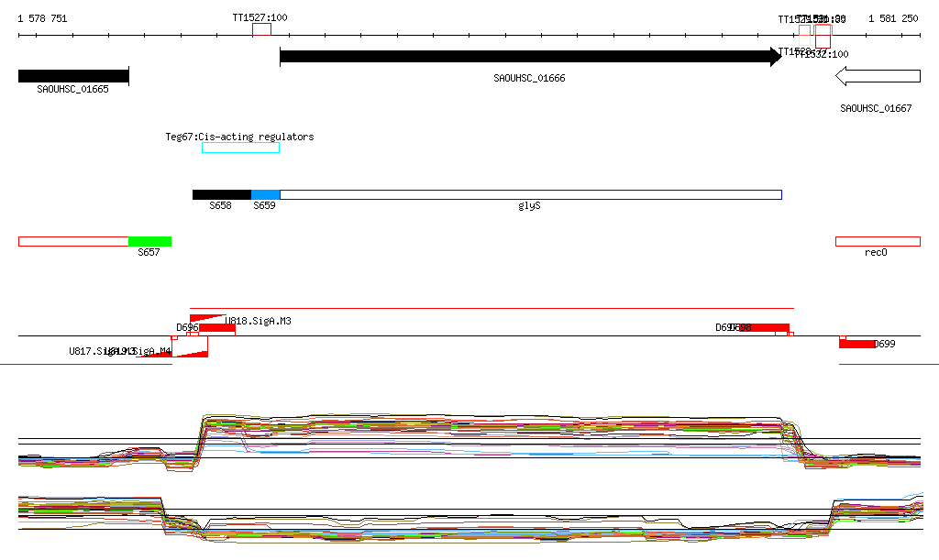Select the light blue S659 segment
Image resolution: width=939 pixels, height=560 pixels.
265,194
